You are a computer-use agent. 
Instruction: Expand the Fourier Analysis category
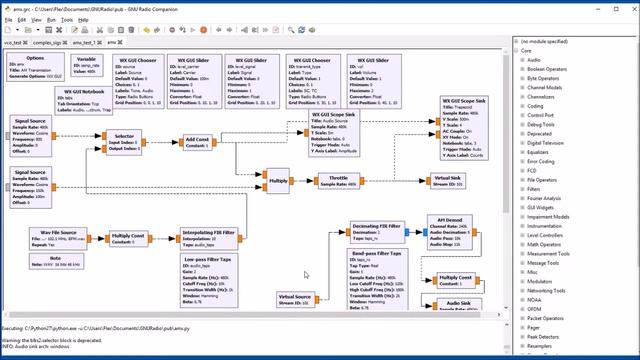(522, 198)
